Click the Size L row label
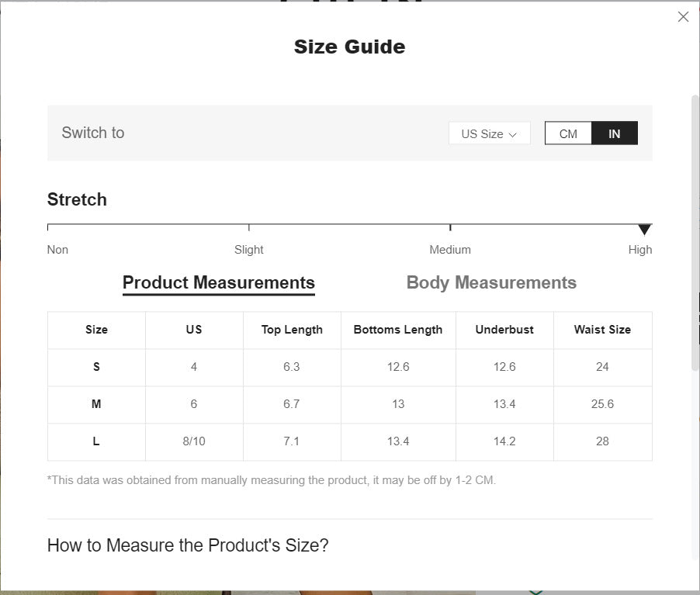The height and width of the screenshot is (595, 700). click(x=96, y=441)
